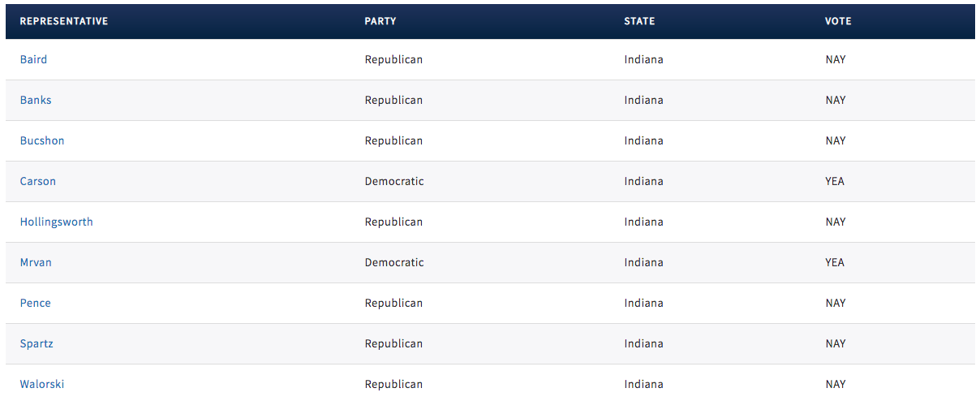The image size is (980, 414).
Task: Select the Hollingsworth link
Action: 56,222
